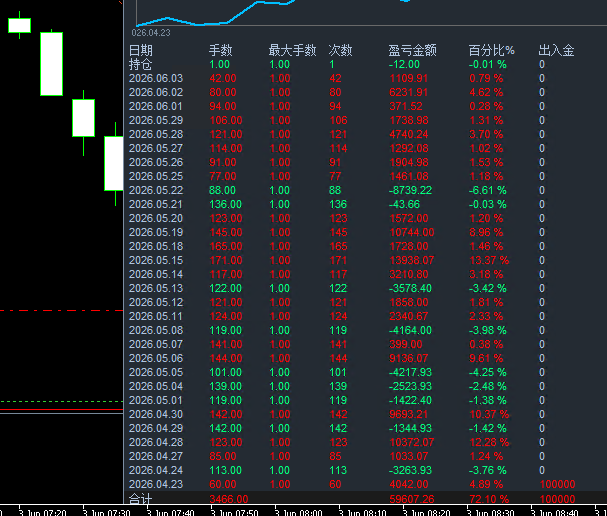This screenshot has width=607, height=516.
Task: Select the 2026.05.27 date row
Action: 156,148
